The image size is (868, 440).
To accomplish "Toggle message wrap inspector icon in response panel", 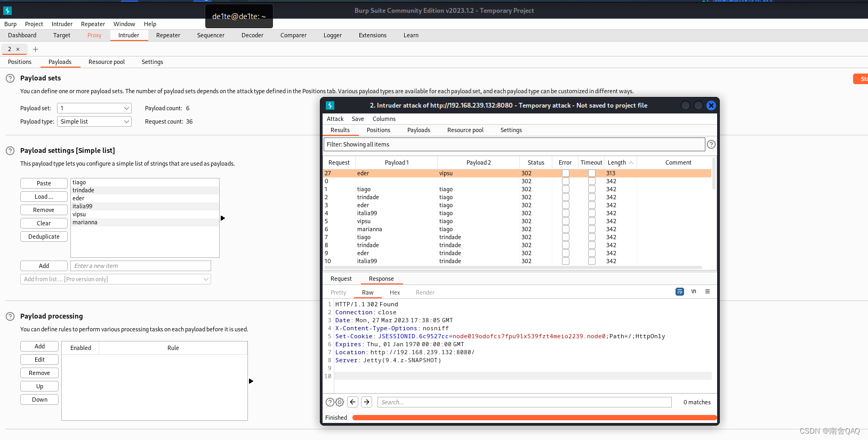I will 680,292.
